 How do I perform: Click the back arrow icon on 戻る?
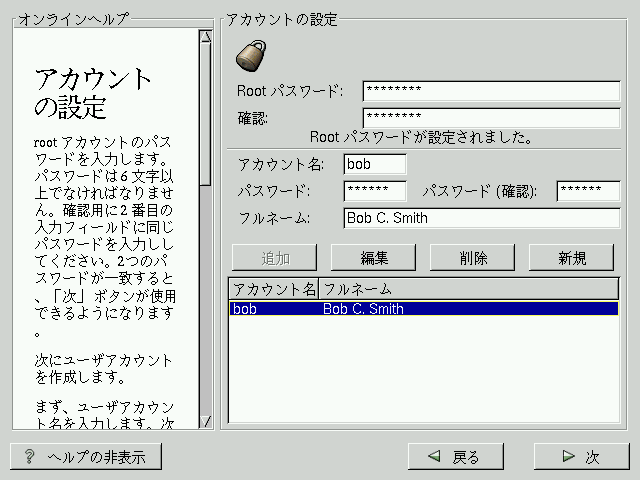click(x=434, y=457)
